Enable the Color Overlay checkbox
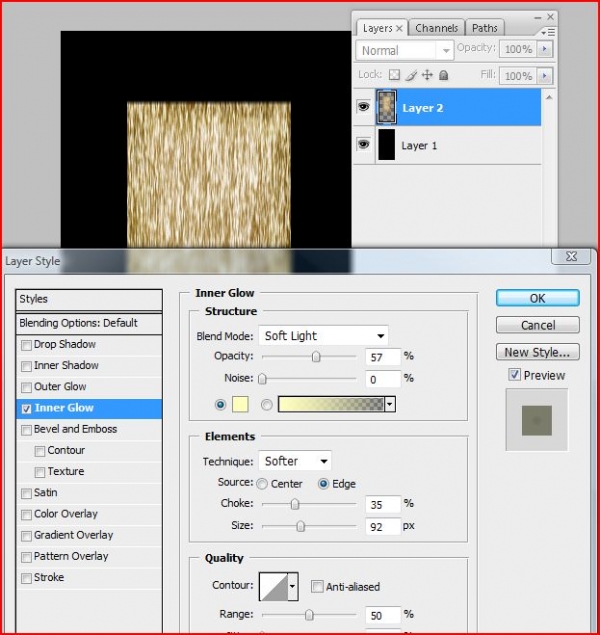600x635 pixels. (26, 514)
